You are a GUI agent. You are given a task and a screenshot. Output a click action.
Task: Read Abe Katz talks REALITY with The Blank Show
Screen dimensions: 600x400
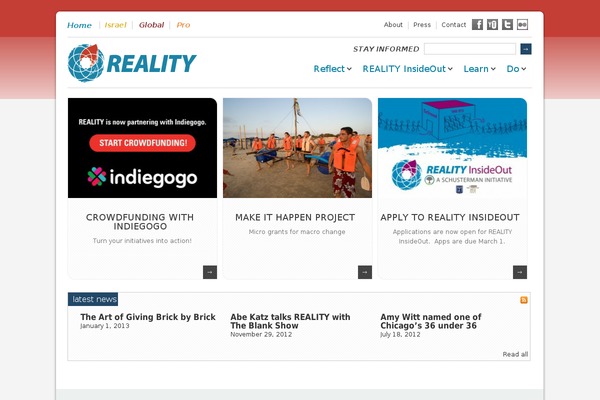tap(290, 321)
